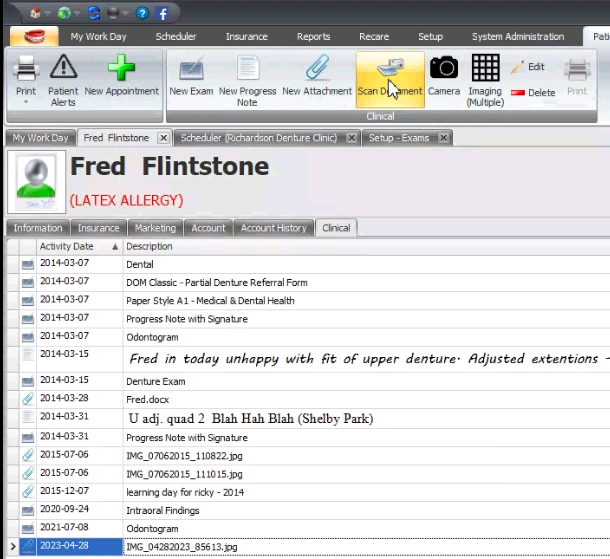This screenshot has width=610, height=559.
Task: Click paperclip icon of IMG_07062015_111015.jpg
Action: [x=28, y=473]
